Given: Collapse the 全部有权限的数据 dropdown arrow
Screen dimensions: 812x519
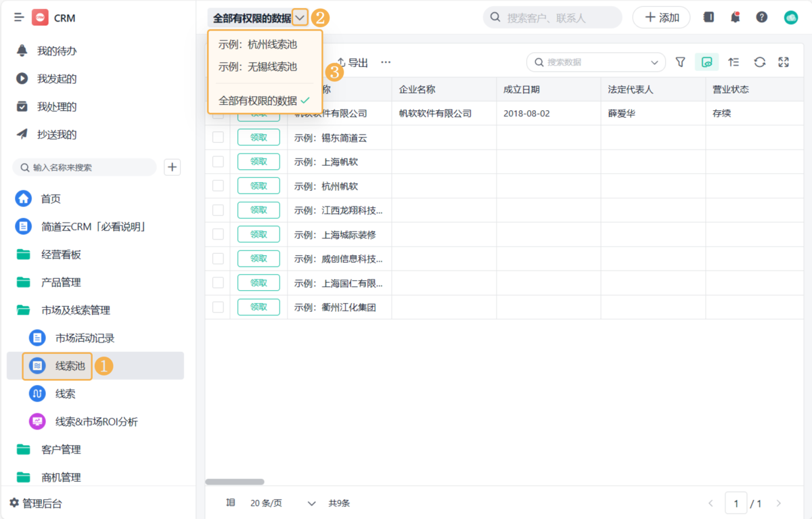Looking at the screenshot, I should point(300,18).
